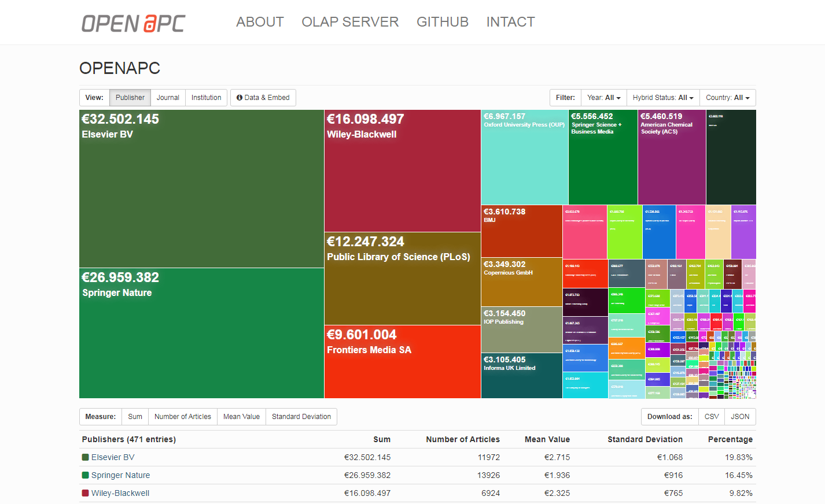Visit the GITHUB navigation link
This screenshot has height=504, width=825.
tap(443, 22)
